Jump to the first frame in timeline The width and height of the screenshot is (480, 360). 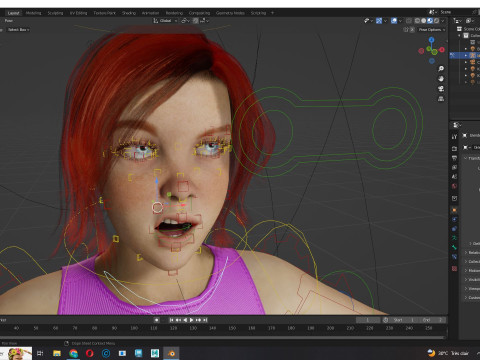[171, 320]
